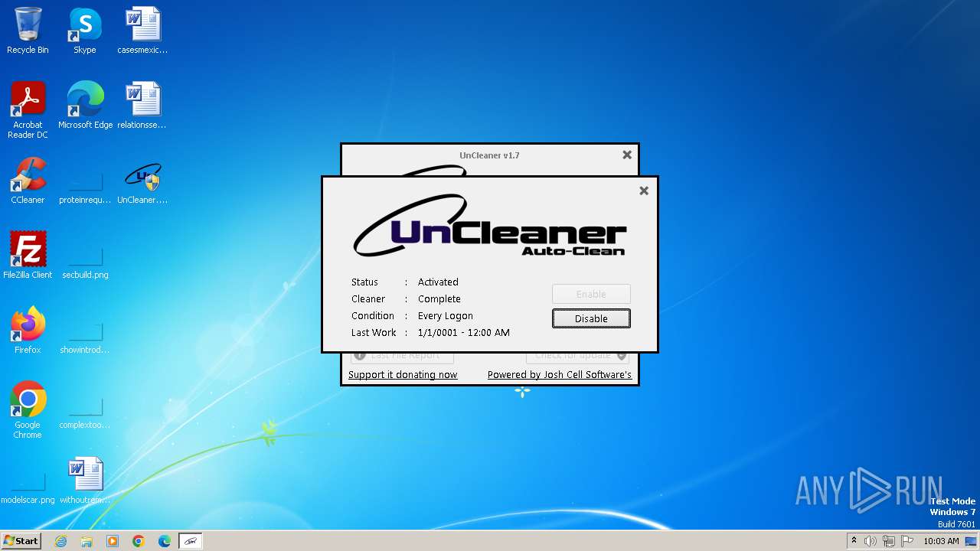Select the Microsoft Edge desktop shortcut

pyautogui.click(x=85, y=106)
